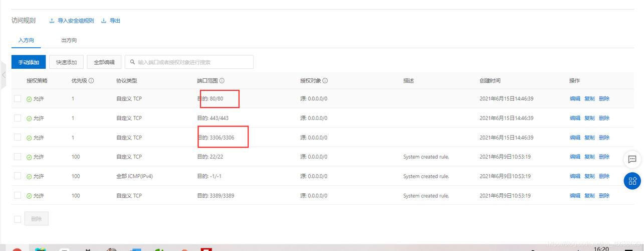Edit the 3306/3306 rule via 编辑
644x251 pixels.
[x=575, y=138]
